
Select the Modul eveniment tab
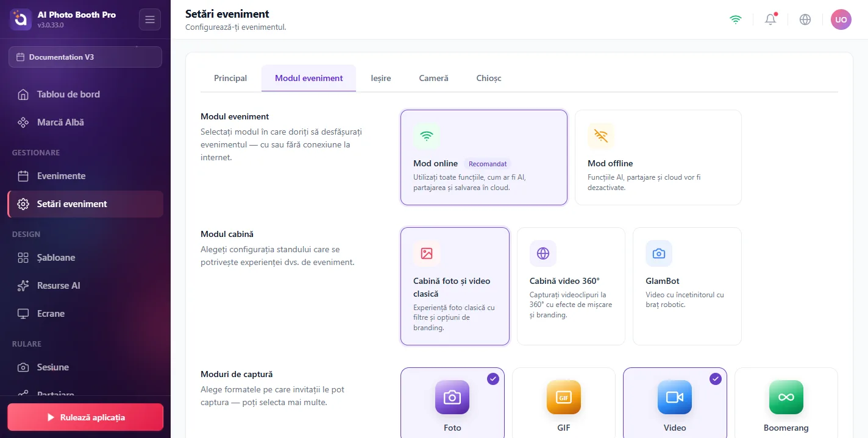click(x=309, y=78)
